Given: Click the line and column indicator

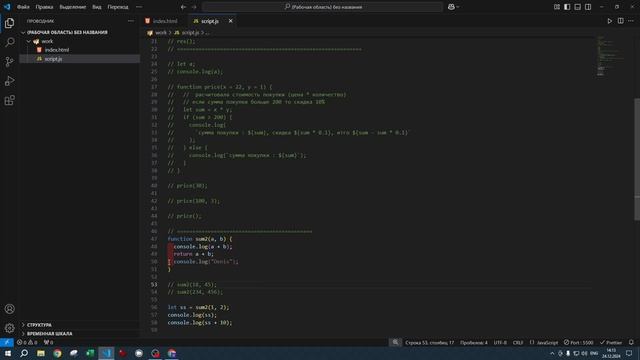Looking at the screenshot, I should [x=429, y=342].
